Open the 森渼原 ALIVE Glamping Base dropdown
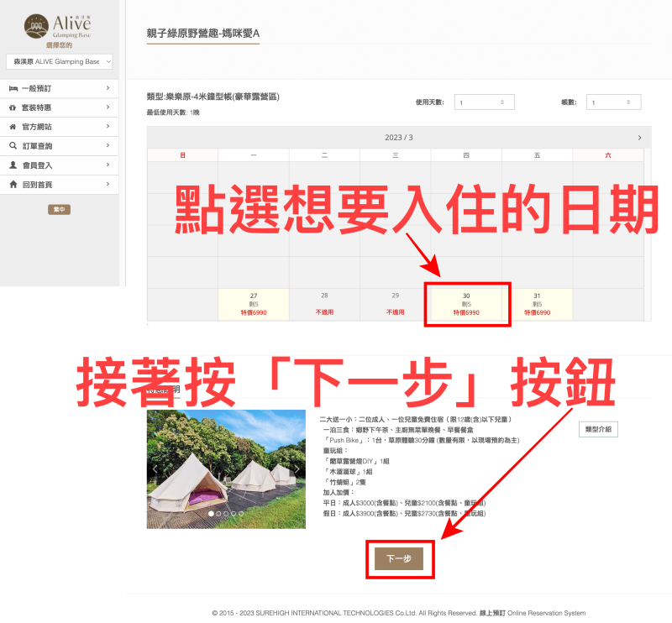 click(59, 62)
